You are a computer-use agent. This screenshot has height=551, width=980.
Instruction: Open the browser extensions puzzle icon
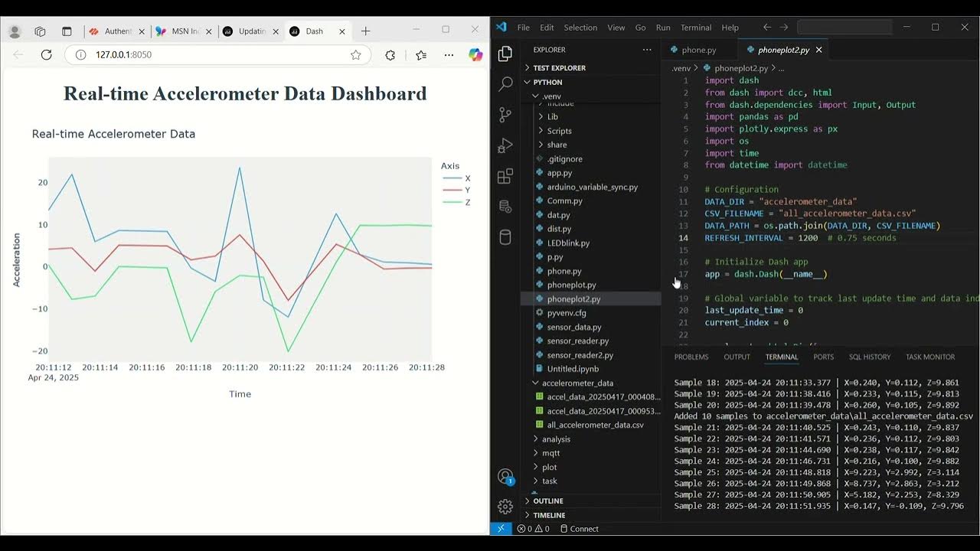390,55
